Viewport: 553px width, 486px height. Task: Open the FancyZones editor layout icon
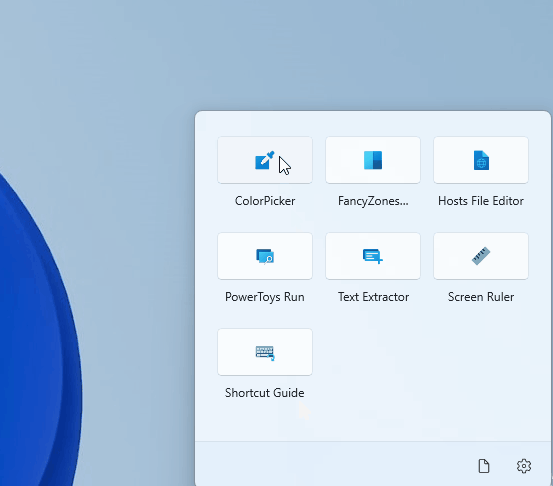[373, 160]
